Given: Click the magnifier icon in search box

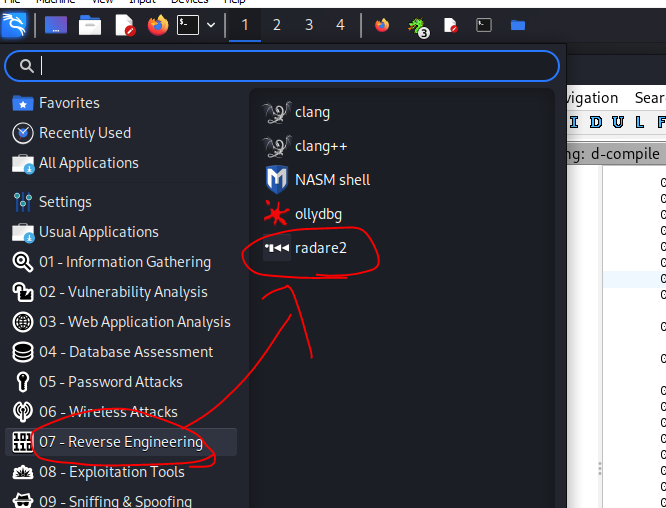Looking at the screenshot, I should pyautogui.click(x=26, y=66).
